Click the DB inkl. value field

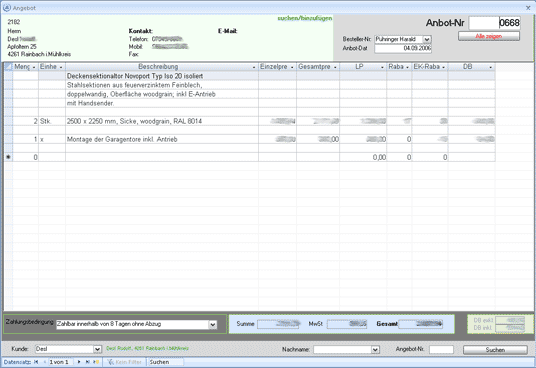point(510,328)
